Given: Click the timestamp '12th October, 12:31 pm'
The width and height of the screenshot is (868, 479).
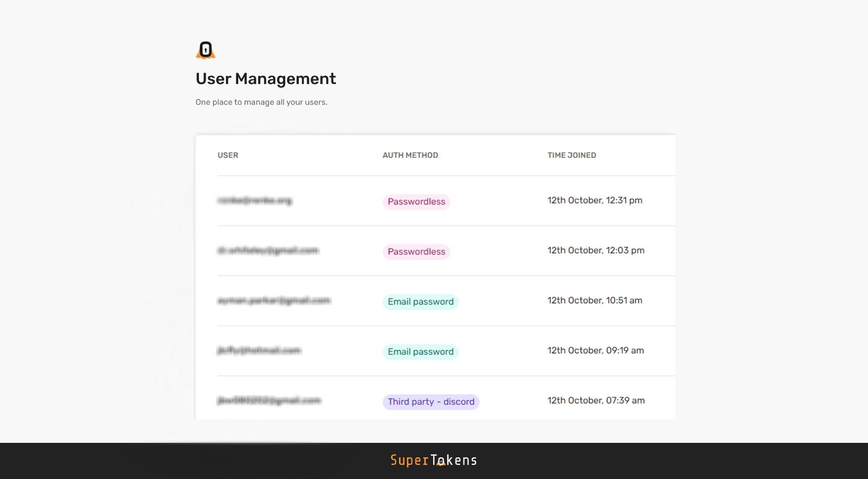Looking at the screenshot, I should (594, 200).
